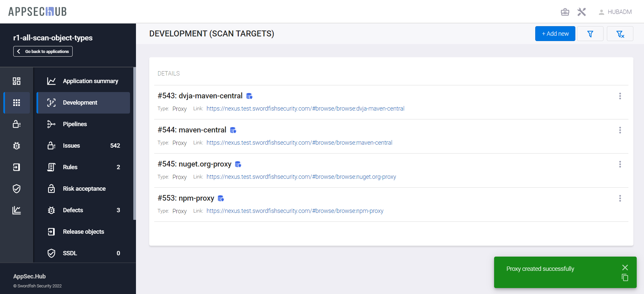The height and width of the screenshot is (294, 644).
Task: Open the tools wrench icon in header
Action: [581, 12]
